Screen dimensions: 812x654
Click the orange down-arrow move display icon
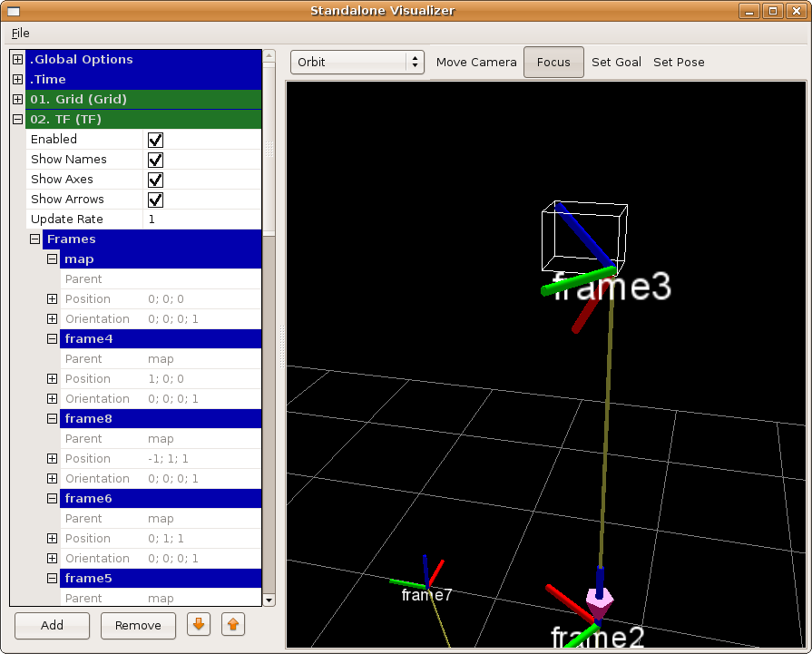(199, 625)
